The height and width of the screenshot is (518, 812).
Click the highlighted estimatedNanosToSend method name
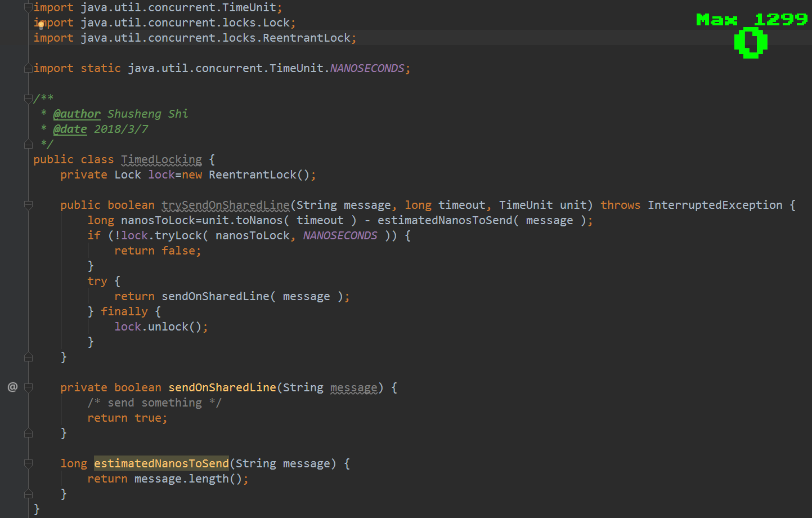[161, 463]
